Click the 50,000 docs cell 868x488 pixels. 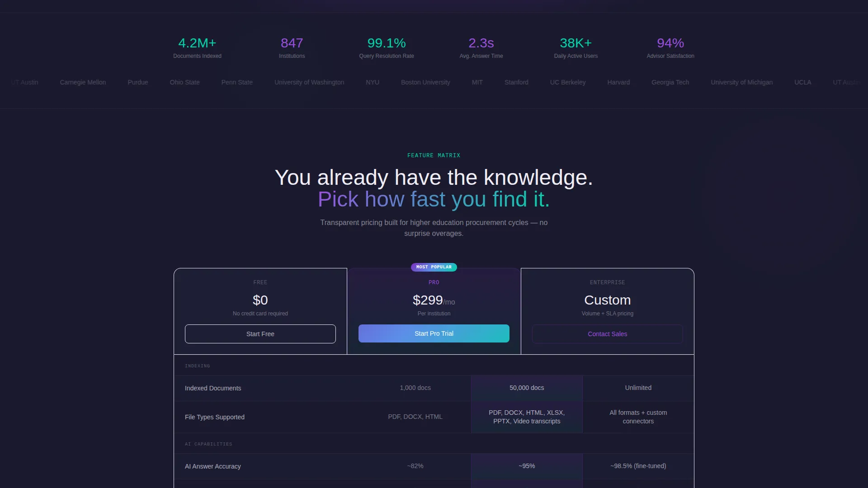point(527,388)
